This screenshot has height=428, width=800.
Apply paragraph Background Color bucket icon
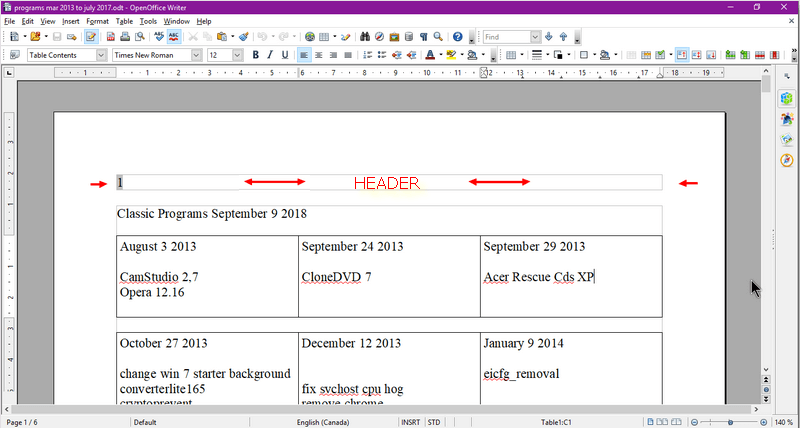point(472,55)
